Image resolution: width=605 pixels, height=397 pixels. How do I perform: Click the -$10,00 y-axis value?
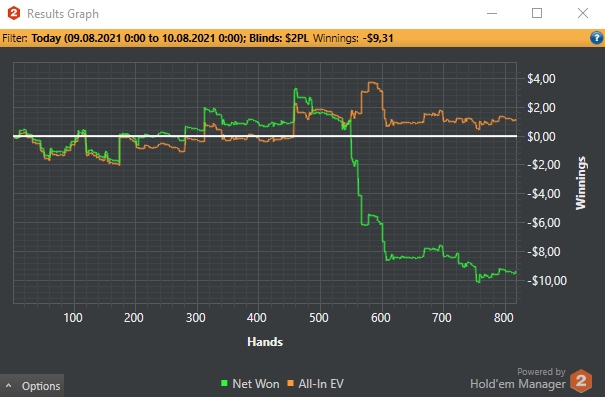(547, 280)
